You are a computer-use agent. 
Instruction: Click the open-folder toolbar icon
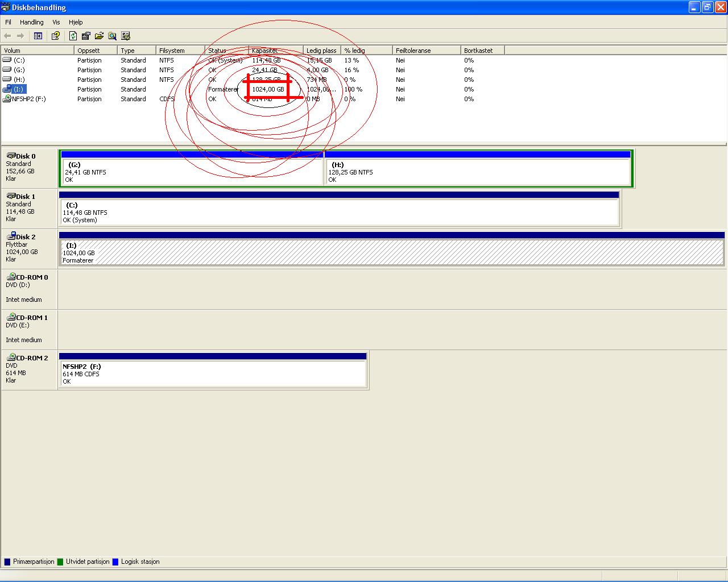[x=99, y=36]
